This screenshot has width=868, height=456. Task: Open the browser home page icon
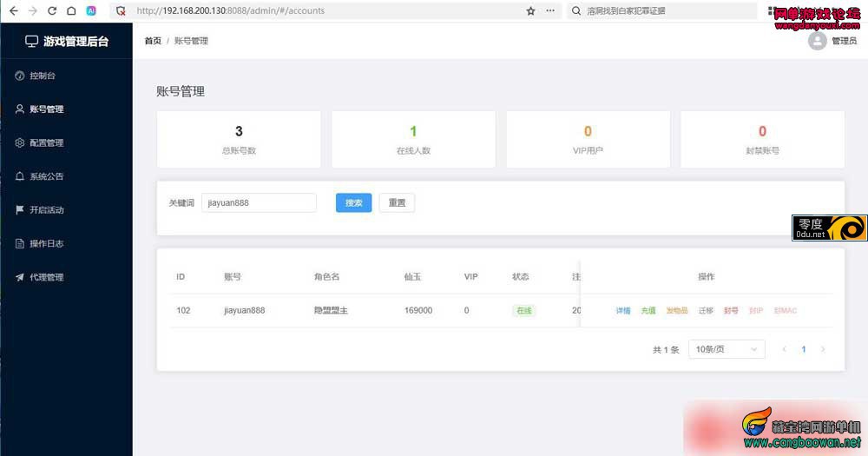tap(71, 10)
